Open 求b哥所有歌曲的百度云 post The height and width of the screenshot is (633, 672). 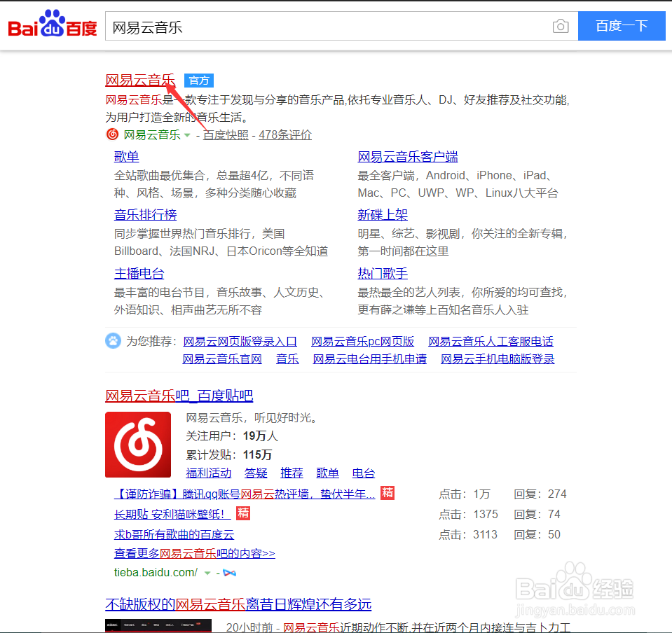(x=174, y=534)
